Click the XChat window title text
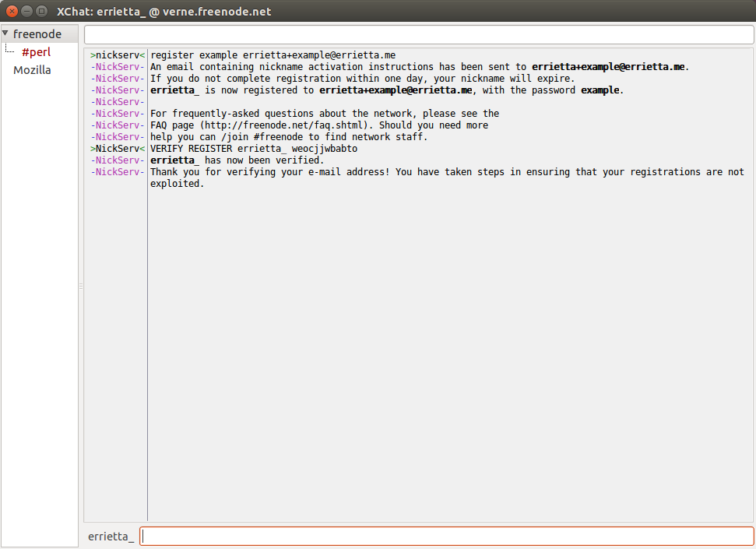 pyautogui.click(x=164, y=12)
